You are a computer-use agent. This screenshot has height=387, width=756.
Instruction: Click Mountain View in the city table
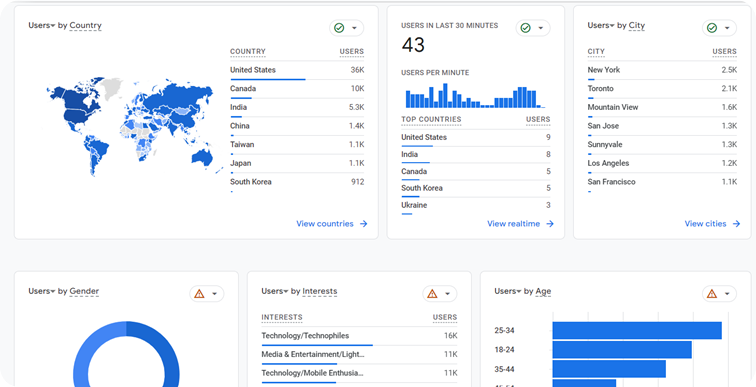[613, 107]
